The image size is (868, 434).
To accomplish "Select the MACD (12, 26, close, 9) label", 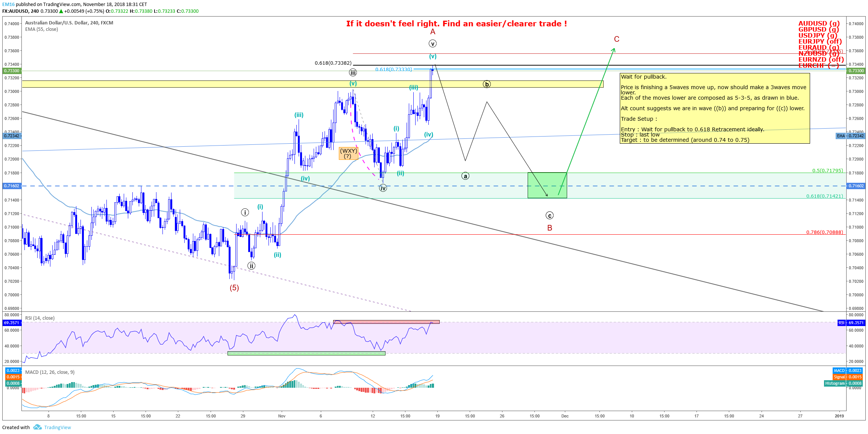I will tap(50, 372).
